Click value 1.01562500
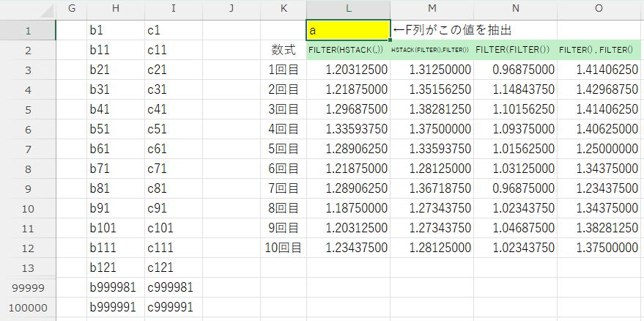 [x=516, y=149]
